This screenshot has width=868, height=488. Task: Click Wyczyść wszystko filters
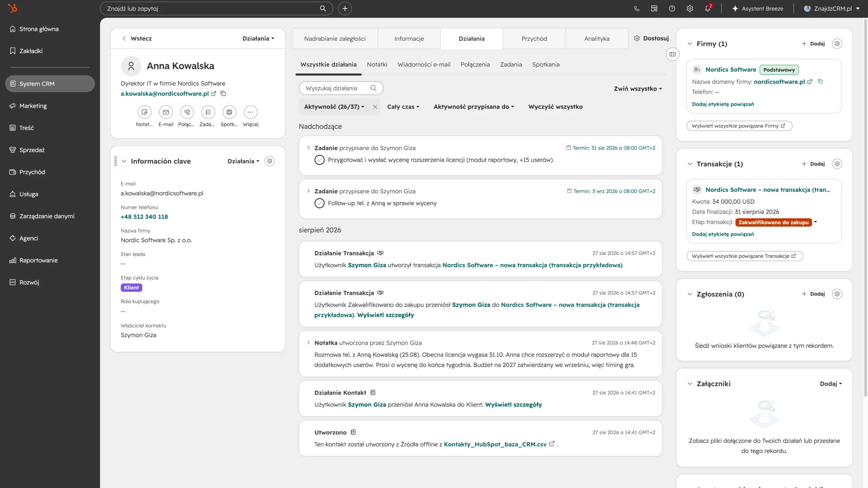click(555, 107)
